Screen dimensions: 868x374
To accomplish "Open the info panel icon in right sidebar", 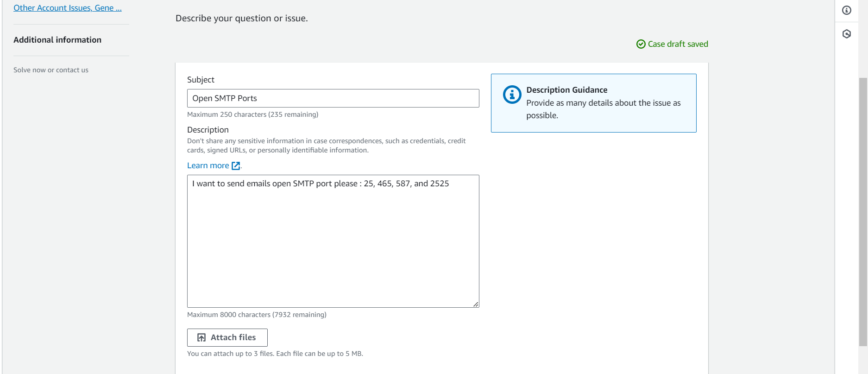I will (x=847, y=10).
